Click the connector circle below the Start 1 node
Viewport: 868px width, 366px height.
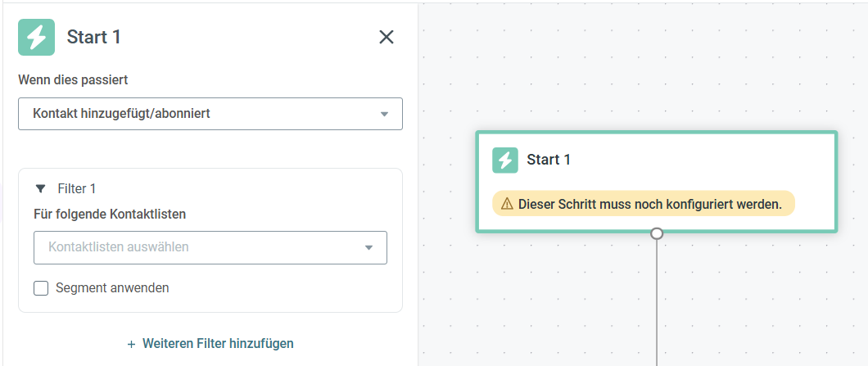(x=657, y=233)
